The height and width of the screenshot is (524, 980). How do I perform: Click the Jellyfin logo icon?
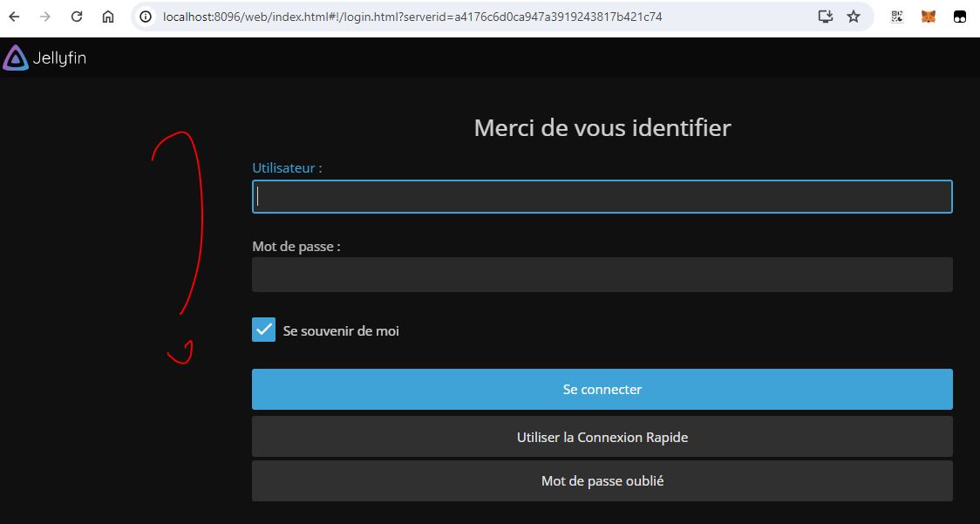pyautogui.click(x=16, y=58)
